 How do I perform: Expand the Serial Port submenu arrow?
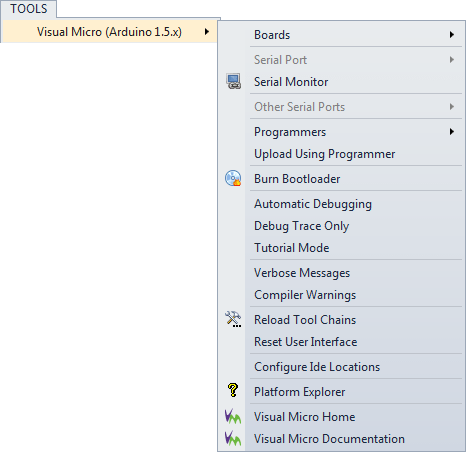tap(452, 60)
